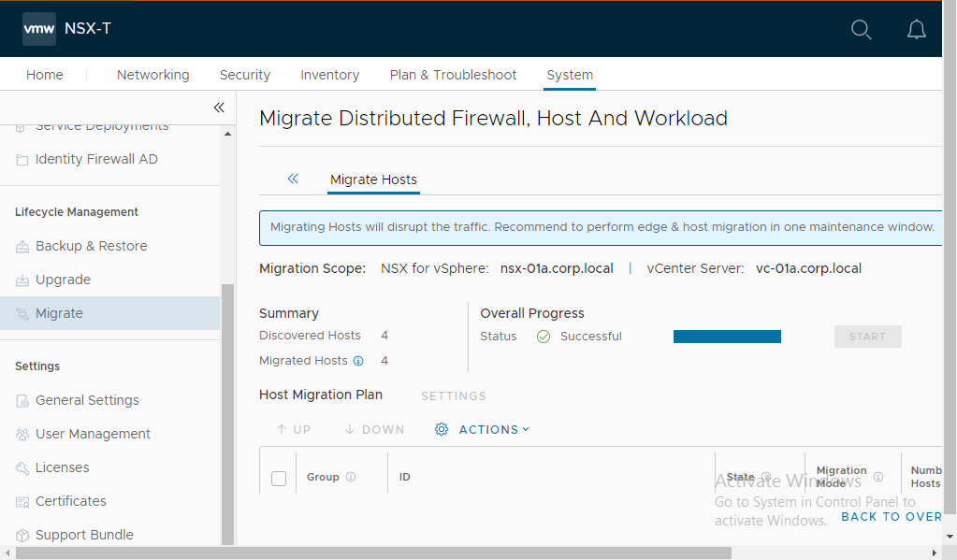This screenshot has height=560, width=957.
Task: Click the overall progress bar
Action: [x=727, y=337]
